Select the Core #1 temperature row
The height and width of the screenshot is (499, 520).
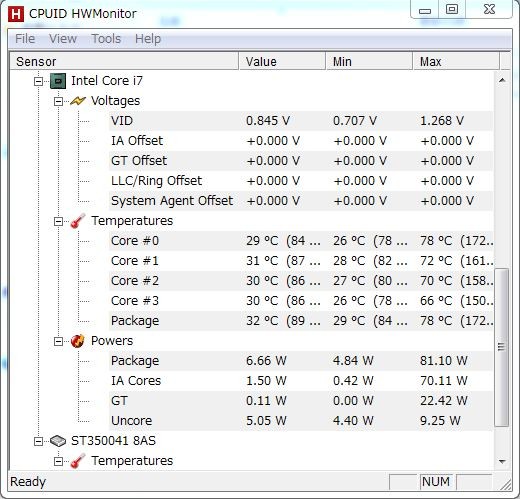coord(301,261)
